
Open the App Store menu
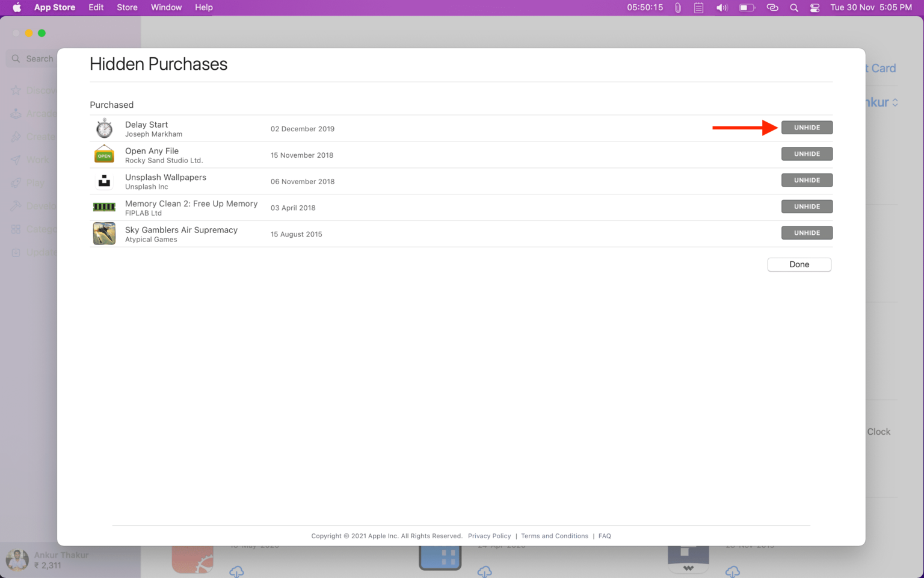(55, 7)
